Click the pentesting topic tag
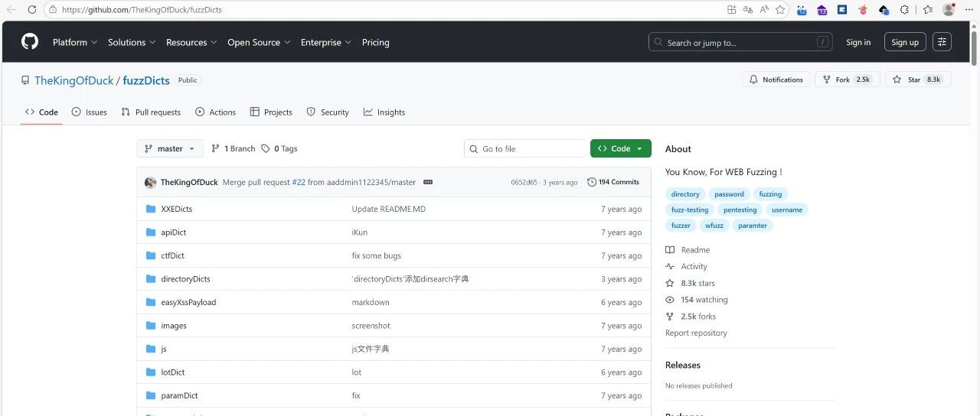This screenshot has height=416, width=980. click(740, 210)
